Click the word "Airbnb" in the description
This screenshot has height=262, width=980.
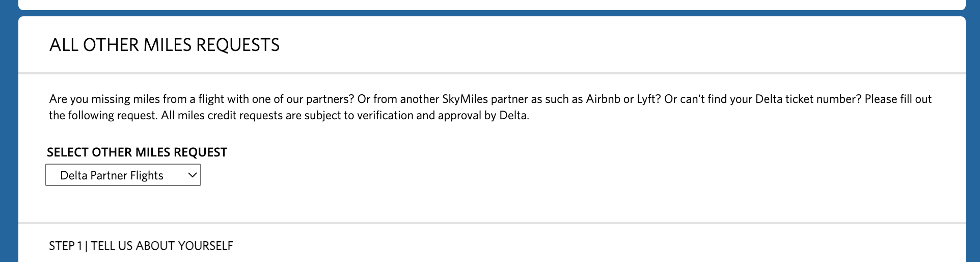pos(603,99)
